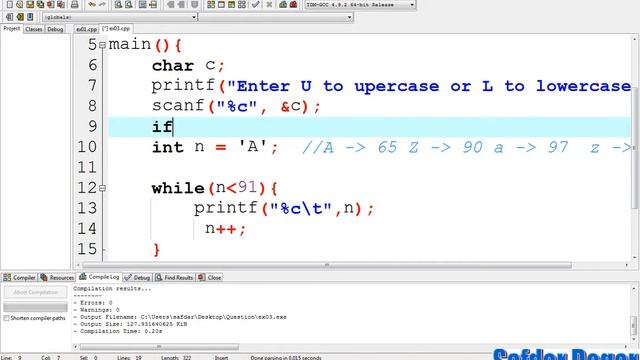Click the Compile and Run icon
The image size is (640, 360).
click(231, 5)
